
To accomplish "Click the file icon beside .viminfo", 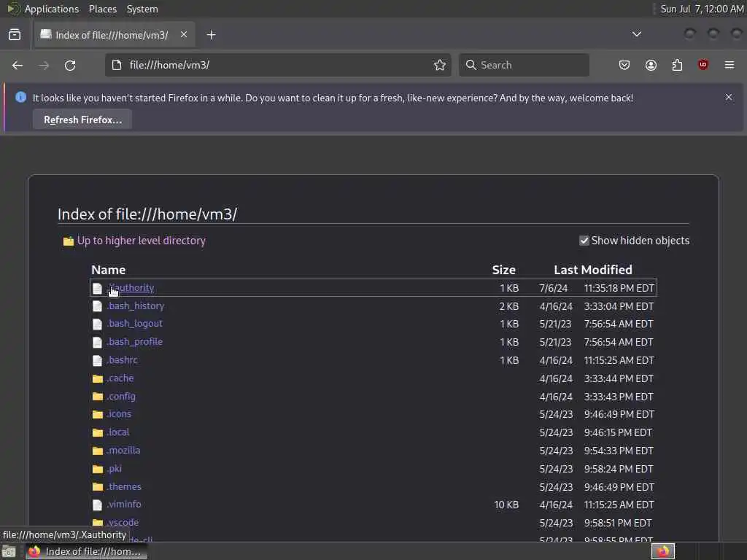I will [97, 505].
